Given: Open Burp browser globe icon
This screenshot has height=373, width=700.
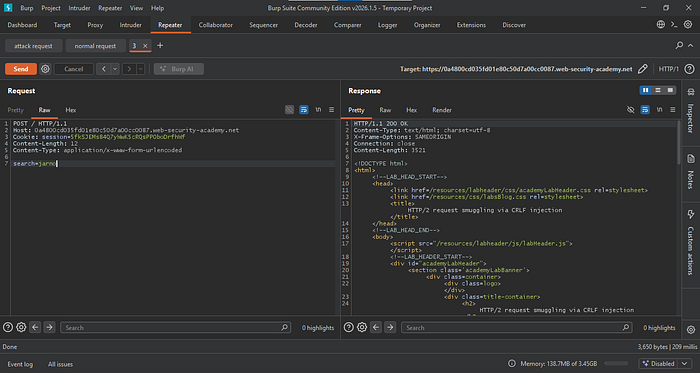Looking at the screenshot, I should (x=661, y=25).
